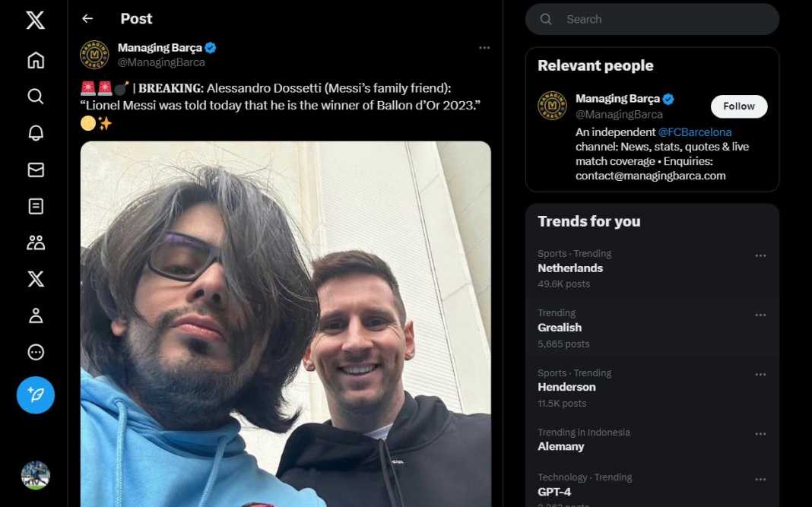Open the Grealish trending topic
This screenshot has width=812, height=507.
[560, 328]
